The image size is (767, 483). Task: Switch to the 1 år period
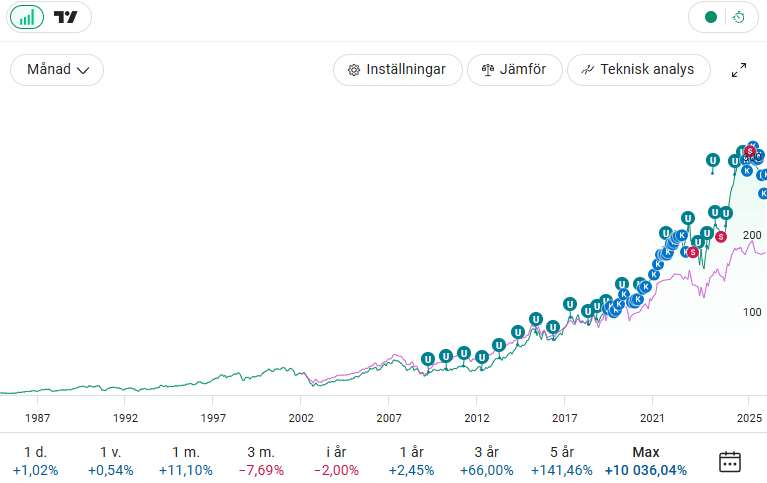click(x=411, y=461)
